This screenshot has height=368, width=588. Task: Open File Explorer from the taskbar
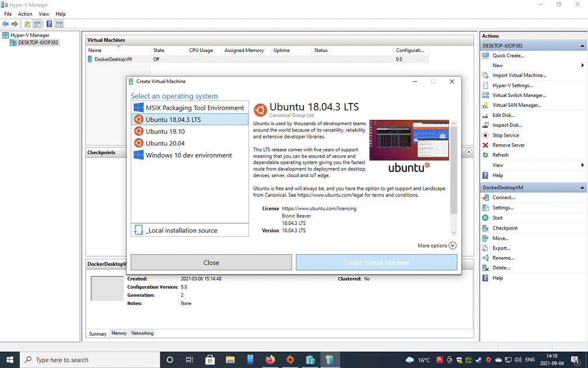coord(230,360)
